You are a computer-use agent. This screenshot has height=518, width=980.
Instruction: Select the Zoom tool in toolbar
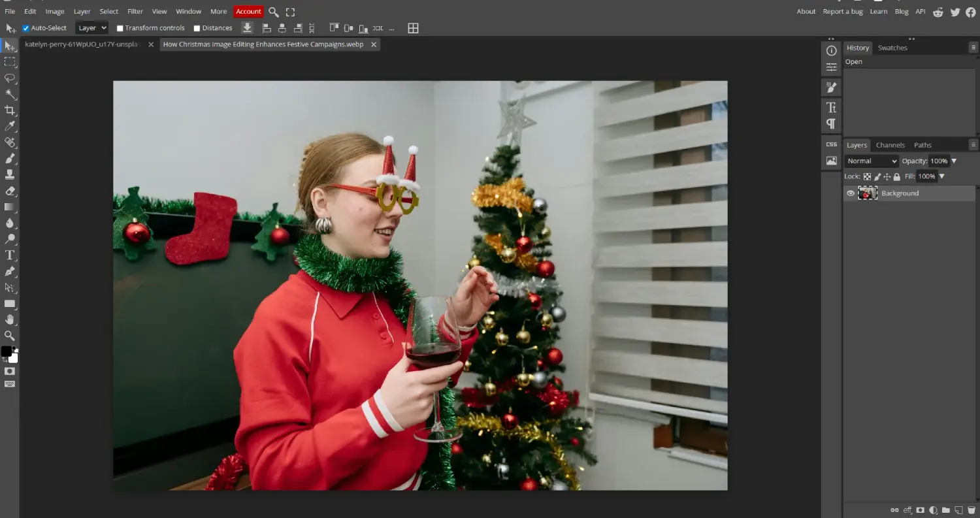(10, 335)
